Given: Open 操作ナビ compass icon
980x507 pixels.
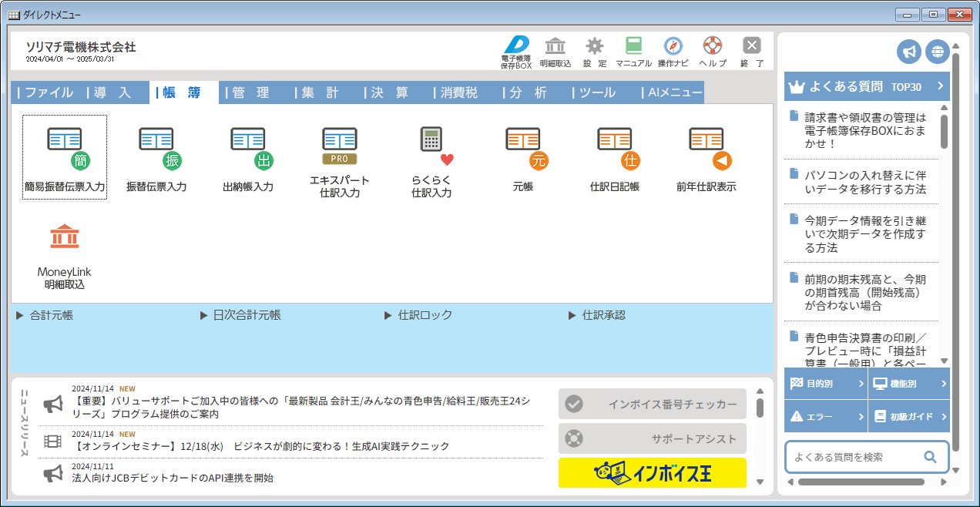Looking at the screenshot, I should click(672, 51).
